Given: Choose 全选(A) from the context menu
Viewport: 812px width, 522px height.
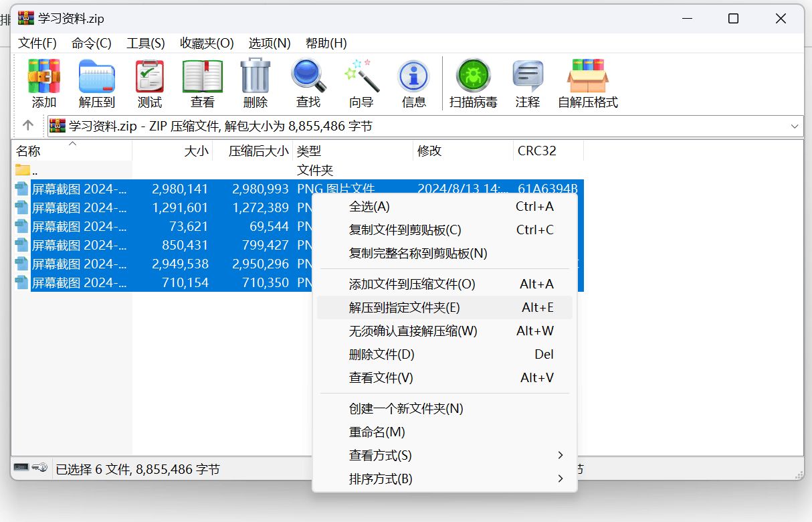Looking at the screenshot, I should (445, 206).
